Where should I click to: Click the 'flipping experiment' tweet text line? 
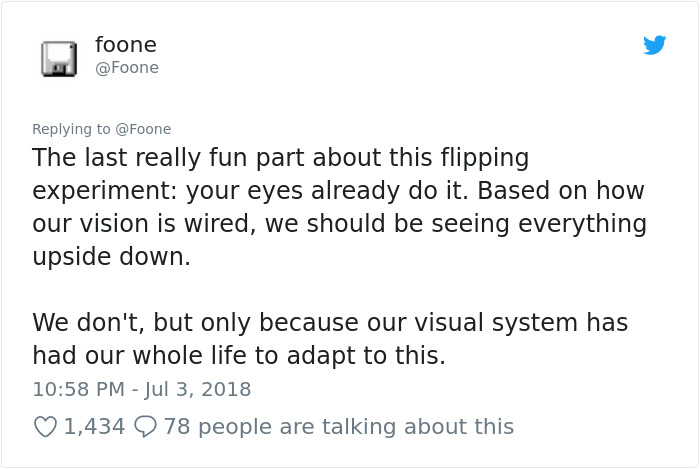point(280,158)
